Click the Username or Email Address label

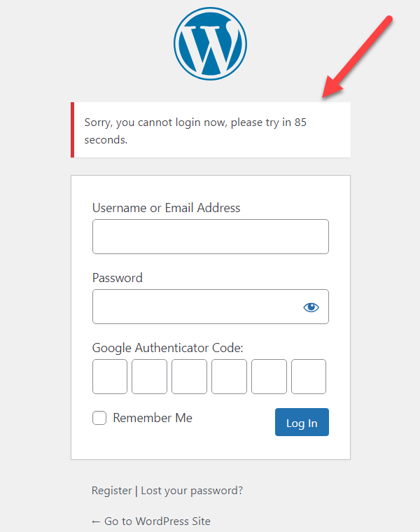166,208
